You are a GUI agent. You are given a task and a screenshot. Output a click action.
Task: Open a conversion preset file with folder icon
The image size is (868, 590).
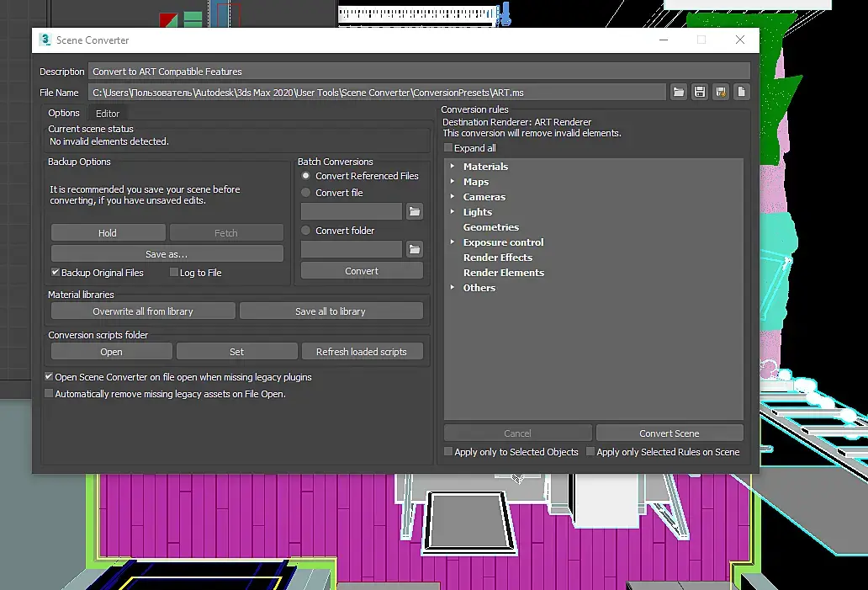click(679, 92)
